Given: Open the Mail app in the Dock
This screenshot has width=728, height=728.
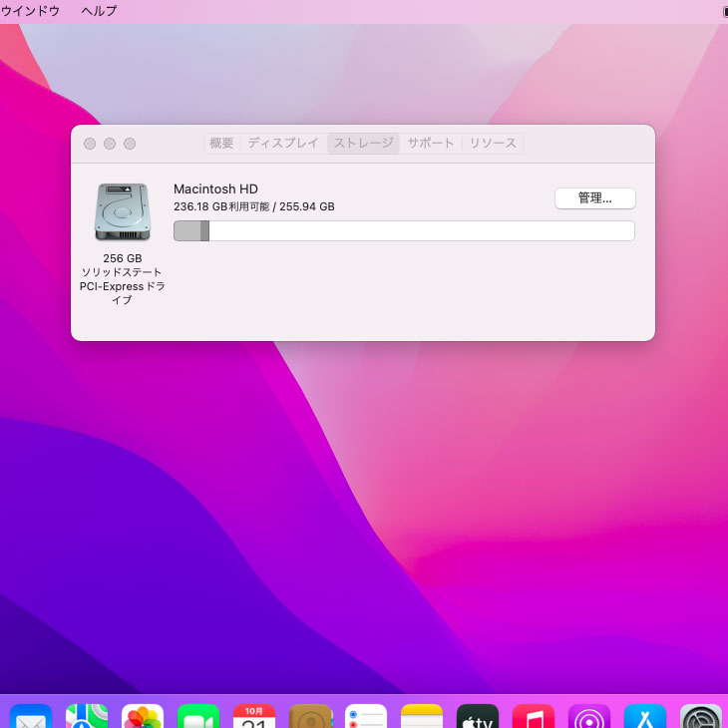Looking at the screenshot, I should [x=31, y=716].
